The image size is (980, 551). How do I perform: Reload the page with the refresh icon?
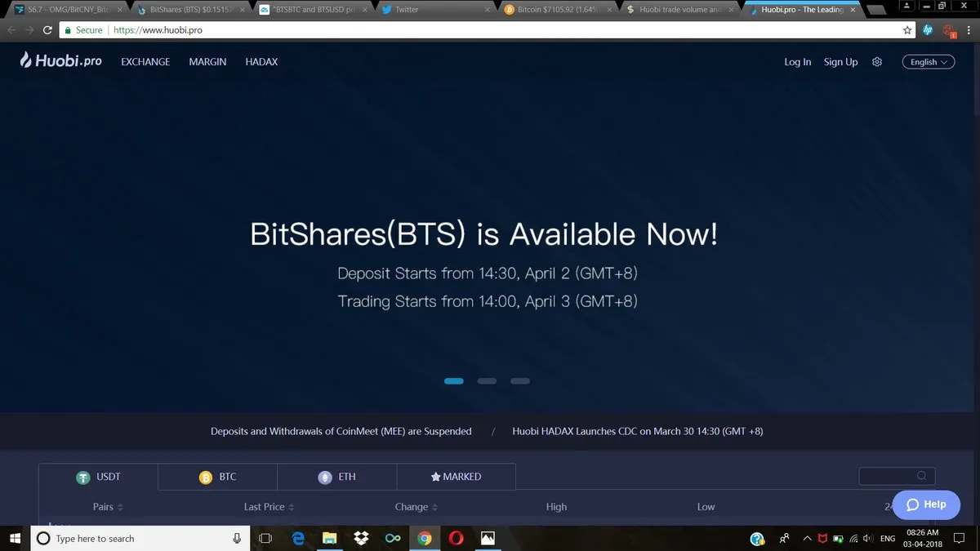tap(49, 30)
